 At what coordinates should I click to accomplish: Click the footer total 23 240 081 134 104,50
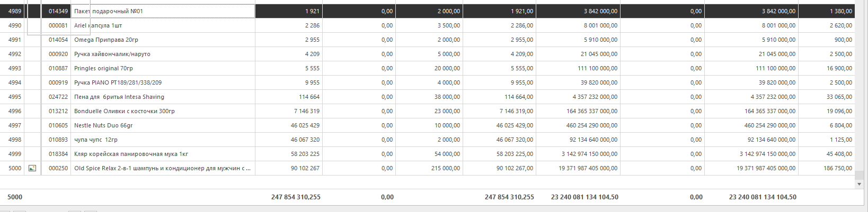tap(584, 197)
